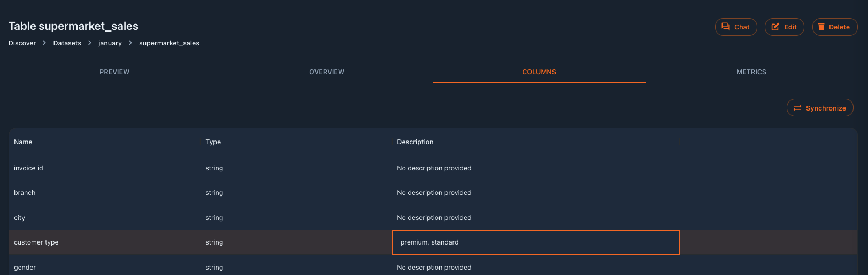This screenshot has height=275, width=868.
Task: Click the Chat speech bubble icon
Action: [x=726, y=27]
